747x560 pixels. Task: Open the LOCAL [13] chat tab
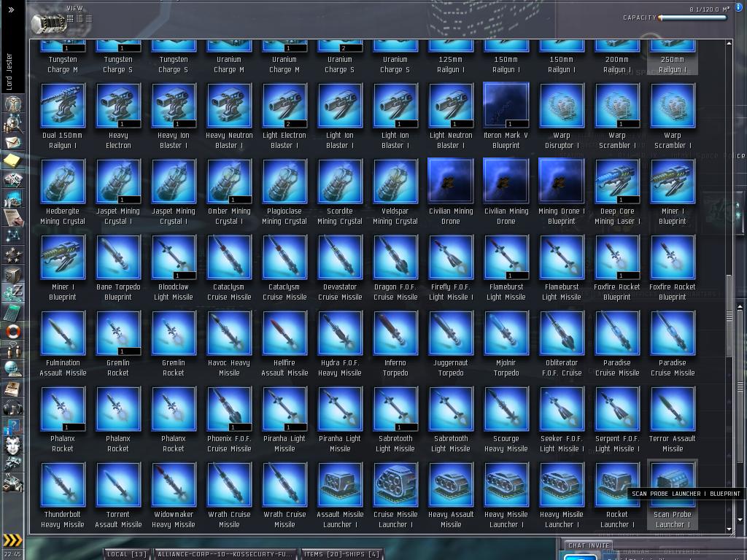coord(126,554)
